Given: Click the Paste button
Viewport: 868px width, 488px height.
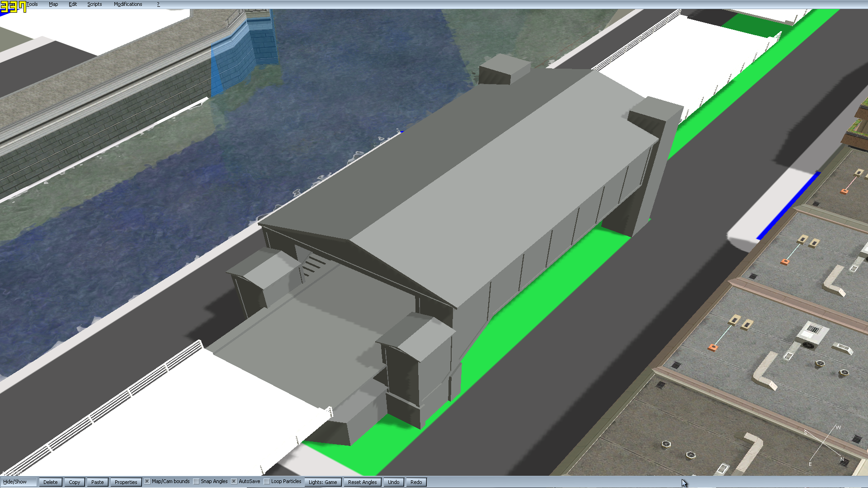Looking at the screenshot, I should 97,482.
